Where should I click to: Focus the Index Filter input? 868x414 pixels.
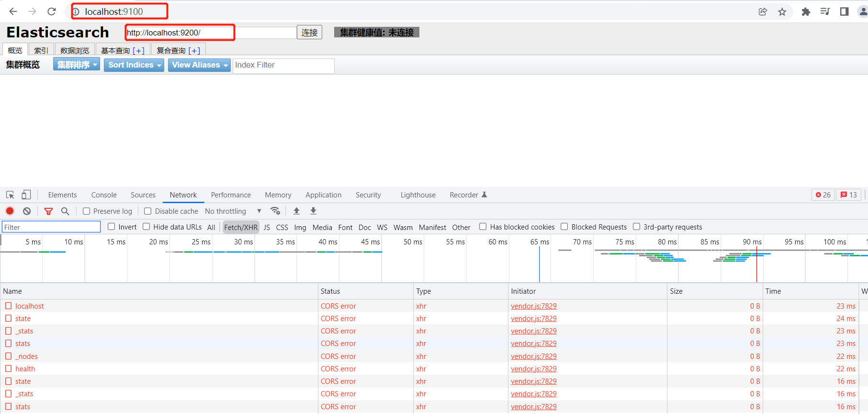[x=283, y=66]
